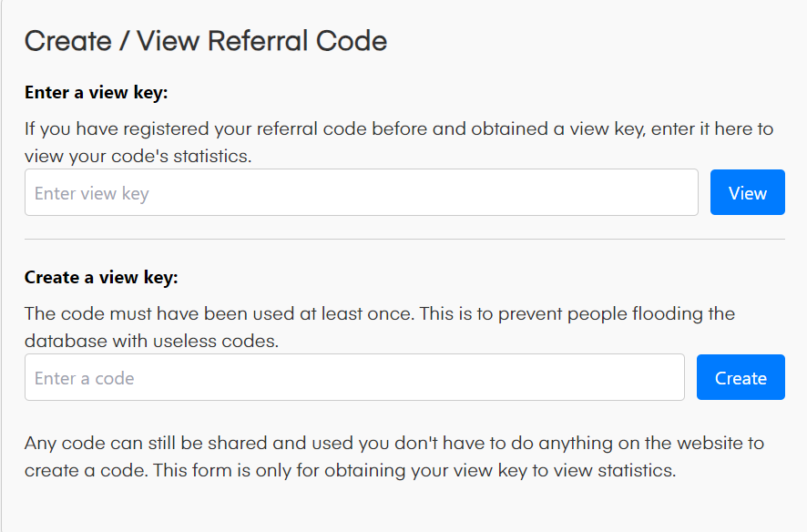Click the text 'view your code's statistics.'
Screen dimensions: 807x532
138,156
